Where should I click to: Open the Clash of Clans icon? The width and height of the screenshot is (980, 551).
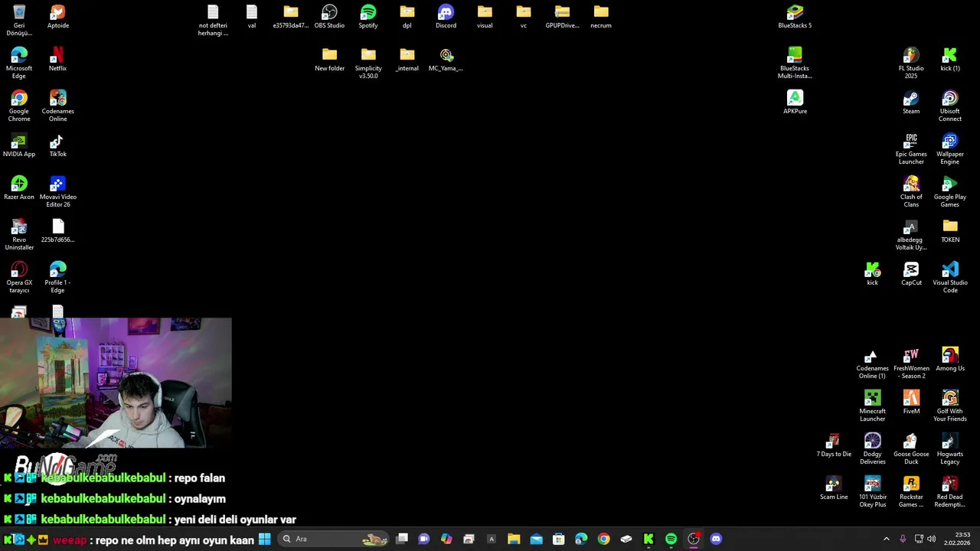[911, 192]
